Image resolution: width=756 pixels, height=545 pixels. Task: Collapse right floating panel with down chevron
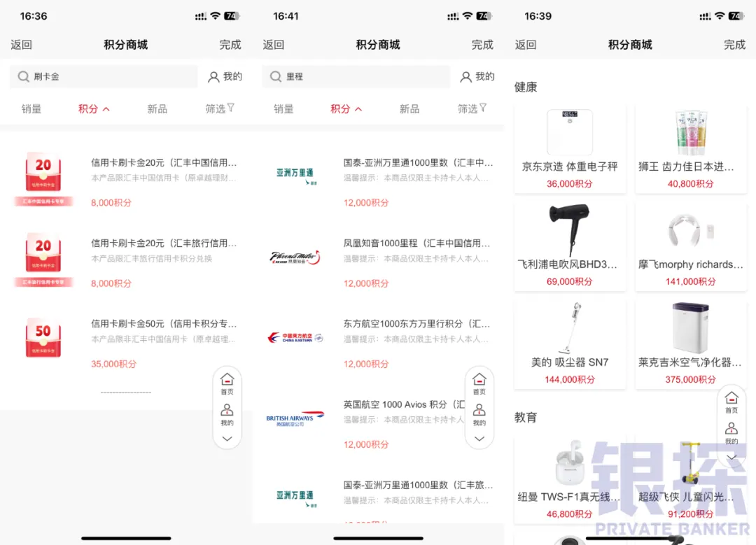click(x=731, y=458)
